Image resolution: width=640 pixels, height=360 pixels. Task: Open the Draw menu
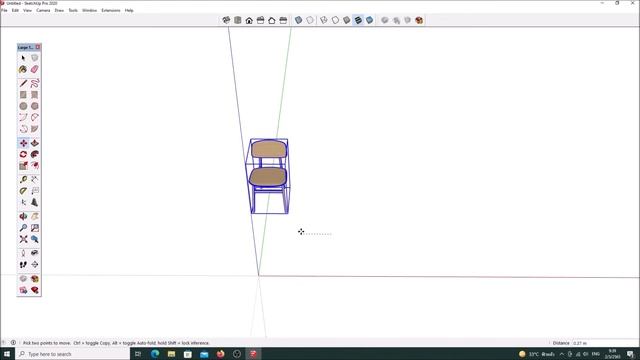(x=59, y=10)
